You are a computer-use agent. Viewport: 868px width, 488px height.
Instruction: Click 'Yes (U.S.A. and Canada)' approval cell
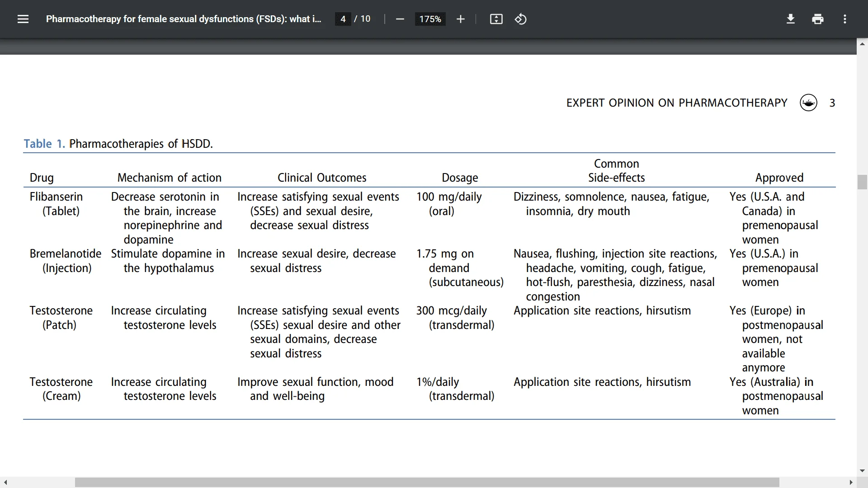[774, 218]
